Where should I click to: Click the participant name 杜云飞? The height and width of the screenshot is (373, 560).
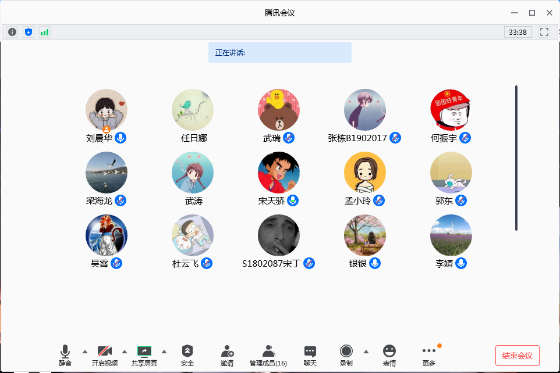click(185, 264)
